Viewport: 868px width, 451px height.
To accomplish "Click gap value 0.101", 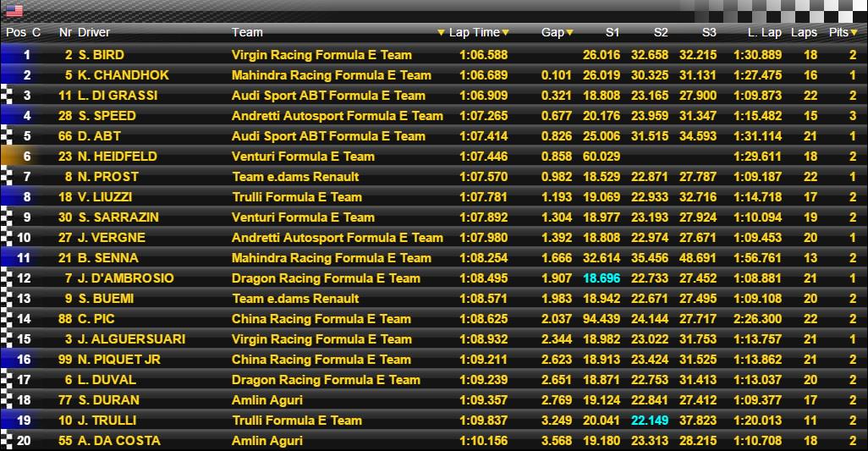I will point(557,75).
